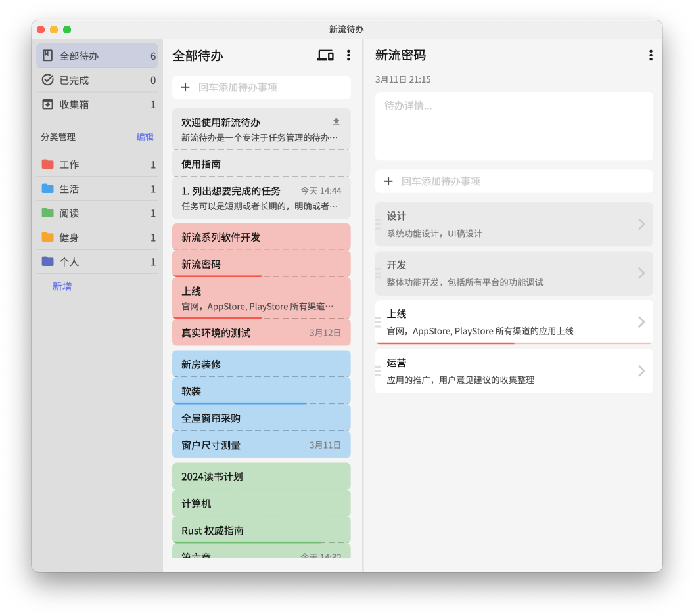Click the pin-to-top icon on 欢迎使用新流待办
Viewport: 694px width, 616px height.
336,121
